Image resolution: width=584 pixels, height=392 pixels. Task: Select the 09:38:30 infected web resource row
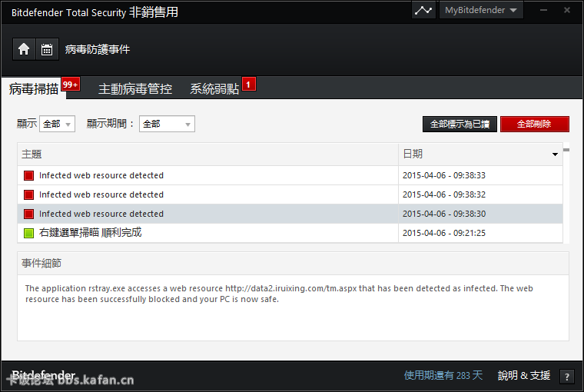[207, 214]
